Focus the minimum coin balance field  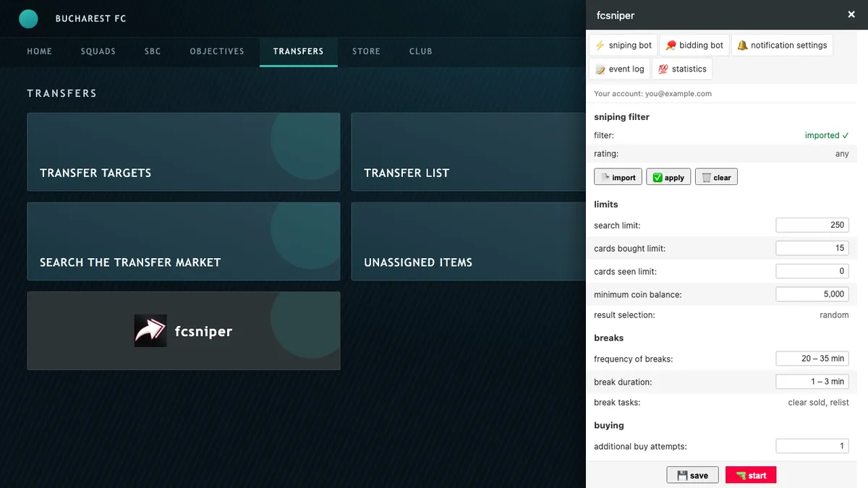click(x=812, y=294)
